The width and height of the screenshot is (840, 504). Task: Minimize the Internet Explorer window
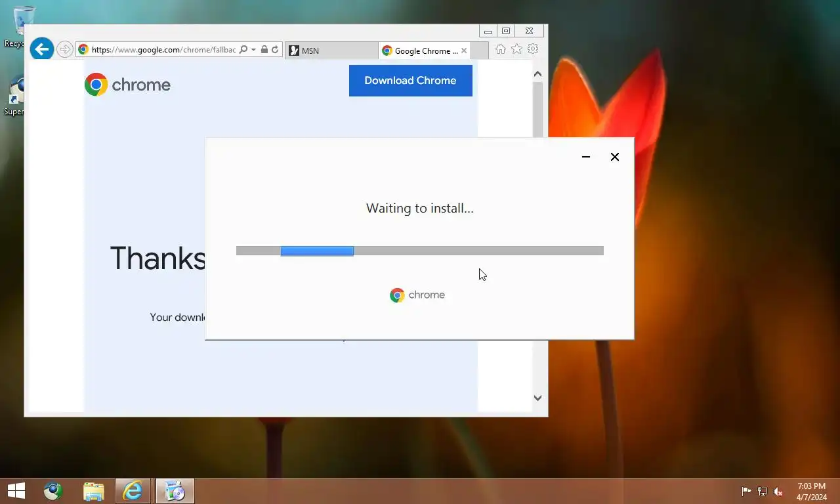pyautogui.click(x=488, y=31)
